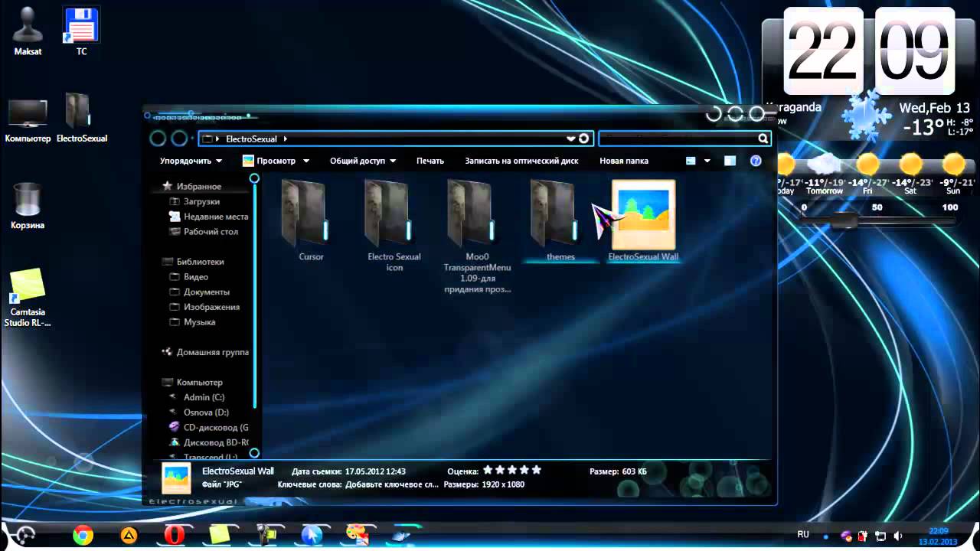Viewport: 980px width, 551px height.
Task: Click Записать на оптический диск
Action: tap(521, 161)
